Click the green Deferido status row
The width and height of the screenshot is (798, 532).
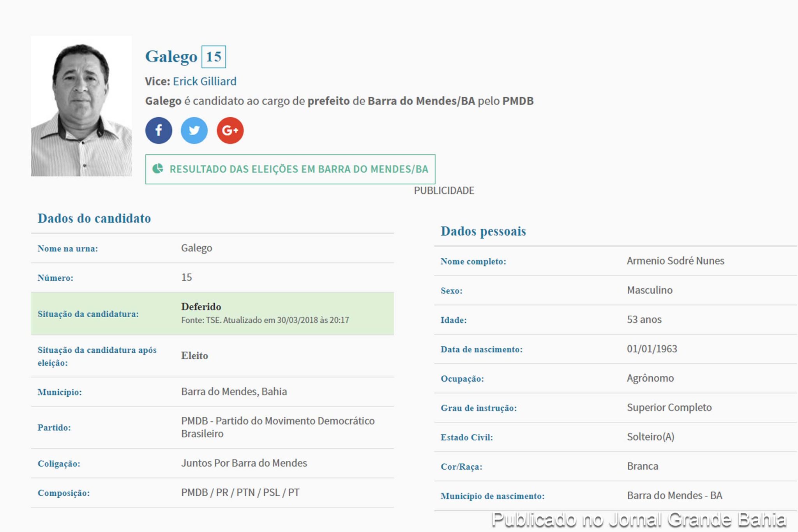[212, 313]
